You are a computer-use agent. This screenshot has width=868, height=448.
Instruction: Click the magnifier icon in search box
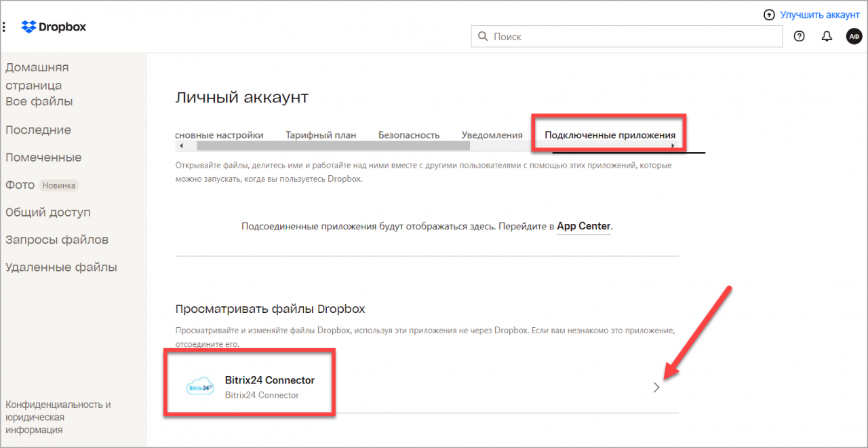click(x=483, y=37)
